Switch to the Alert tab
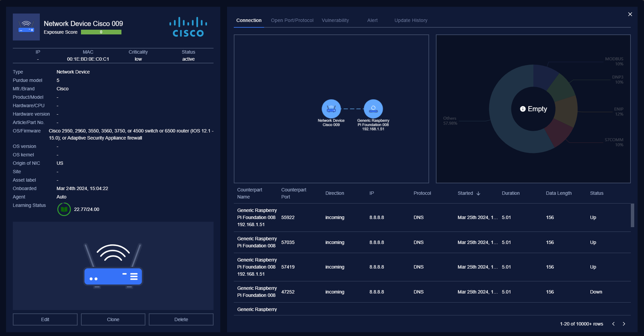Image resolution: width=644 pixels, height=336 pixels. (372, 20)
